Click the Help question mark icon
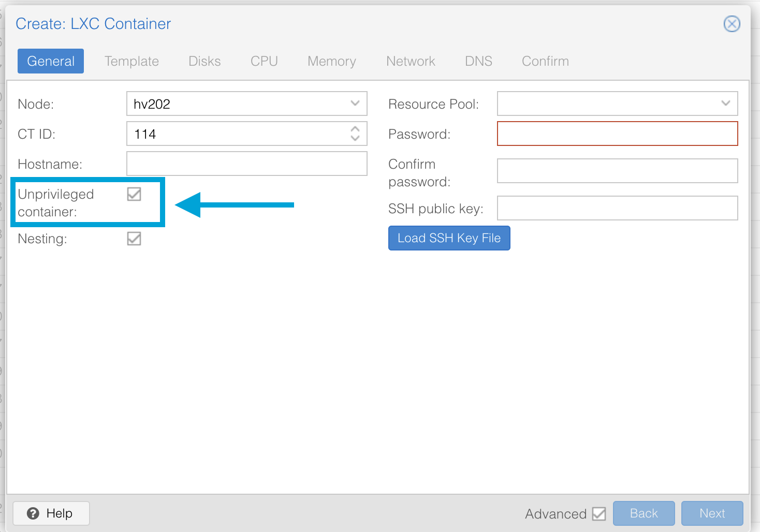 point(33,513)
